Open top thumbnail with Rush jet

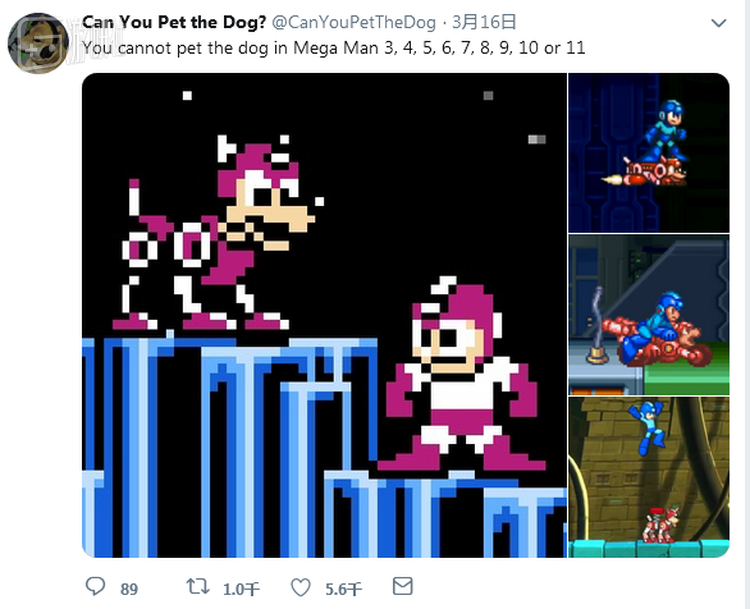(649, 153)
